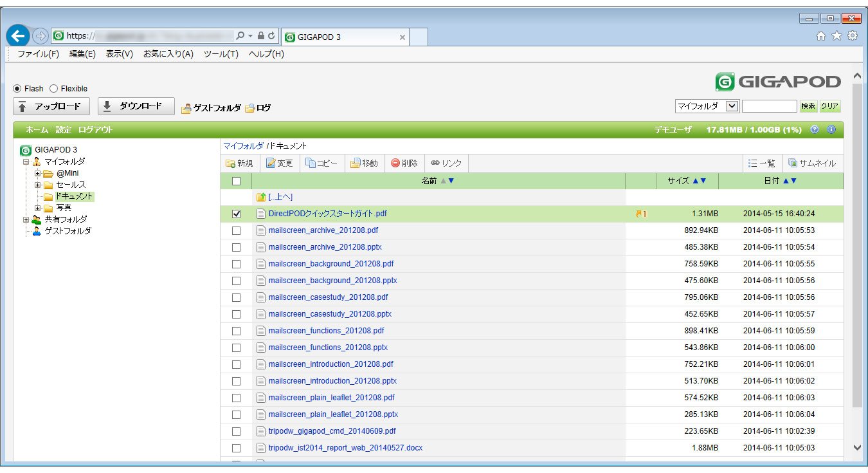Toggle the select-all checkbox in header
The width and height of the screenshot is (868, 473).
(x=236, y=181)
